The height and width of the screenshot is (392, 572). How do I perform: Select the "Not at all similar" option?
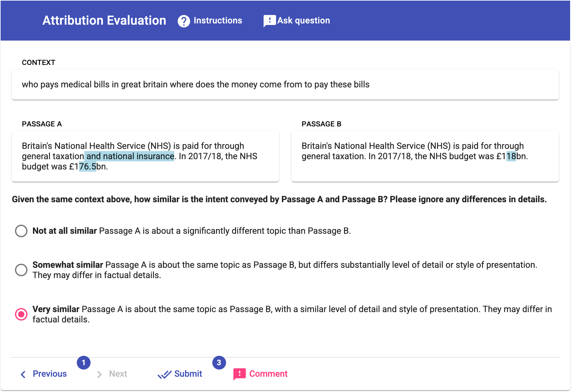(21, 231)
